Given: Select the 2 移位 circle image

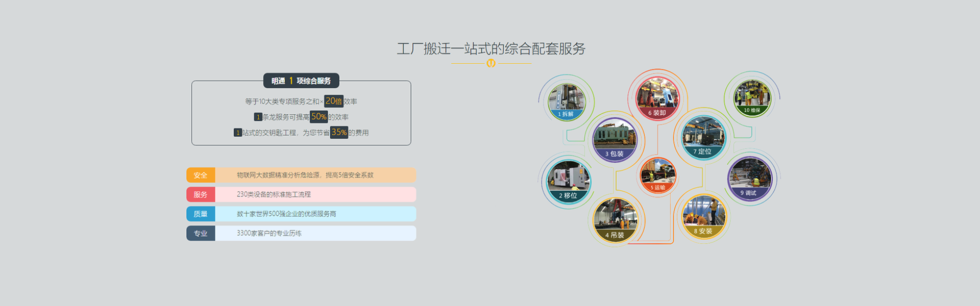Looking at the screenshot, I should coord(568,181).
